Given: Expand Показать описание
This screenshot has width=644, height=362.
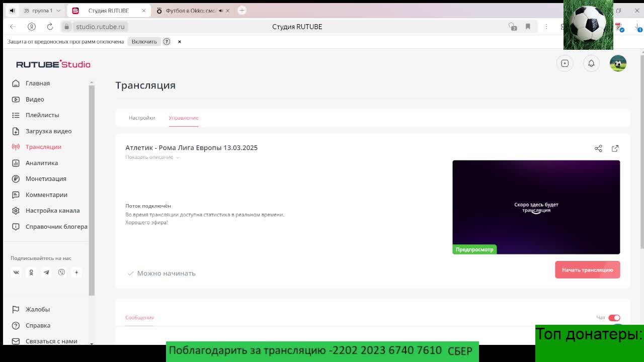Looking at the screenshot, I should [152, 157].
